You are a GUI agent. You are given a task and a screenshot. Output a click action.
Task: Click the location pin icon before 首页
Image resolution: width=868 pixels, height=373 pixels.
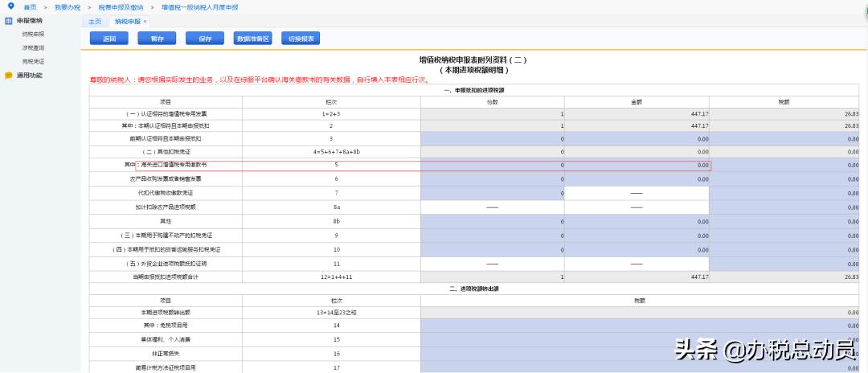pos(10,6)
